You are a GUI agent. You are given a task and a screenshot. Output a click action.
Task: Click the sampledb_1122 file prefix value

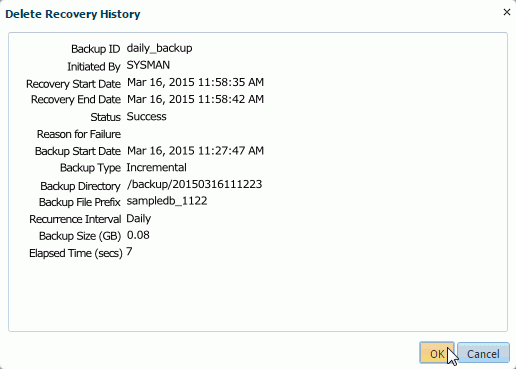click(167, 201)
